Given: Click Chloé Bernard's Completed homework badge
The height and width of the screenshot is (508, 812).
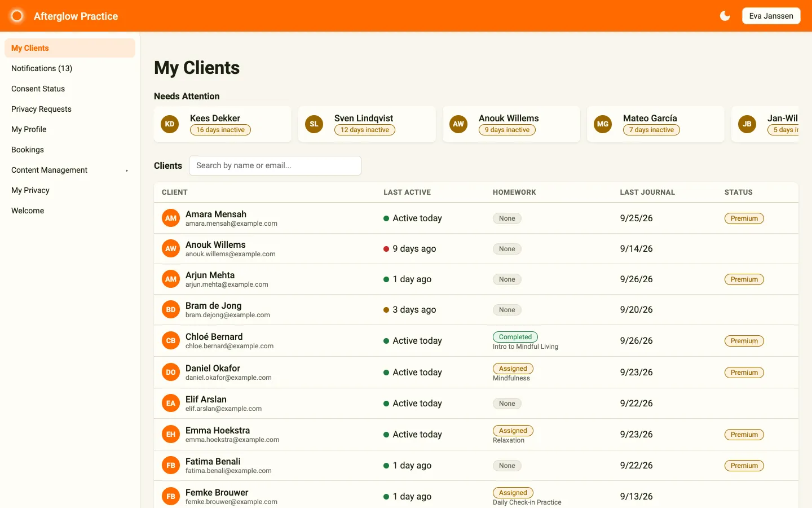Looking at the screenshot, I should [x=515, y=337].
